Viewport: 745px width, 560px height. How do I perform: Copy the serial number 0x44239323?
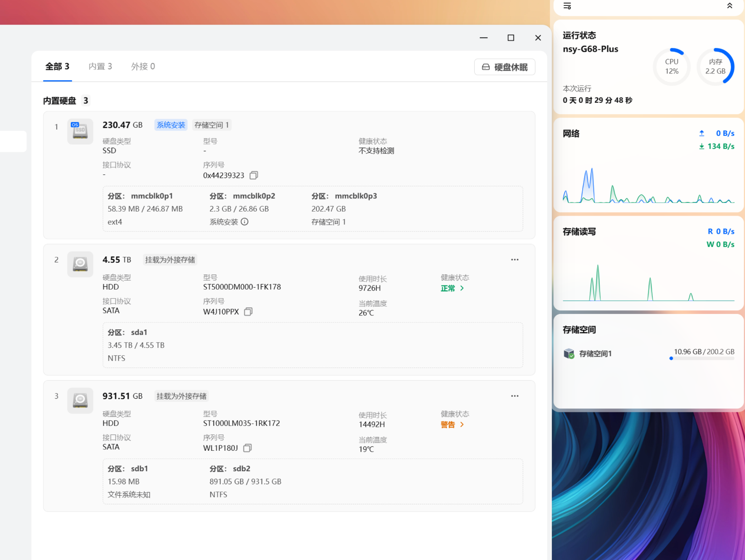tap(254, 175)
